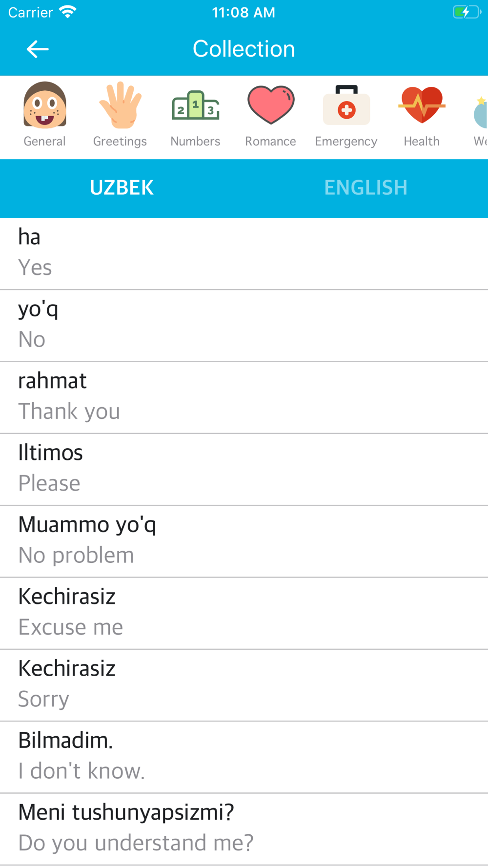The height and width of the screenshot is (868, 488).
Task: Select 'Meni tushunyapsizmi?' phrase
Action: [x=244, y=829]
